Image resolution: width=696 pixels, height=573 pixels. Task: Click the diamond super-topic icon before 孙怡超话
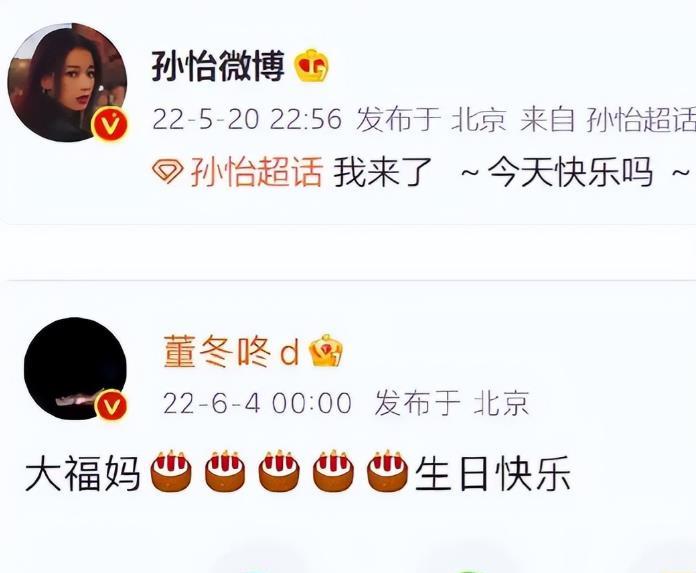click(167, 172)
